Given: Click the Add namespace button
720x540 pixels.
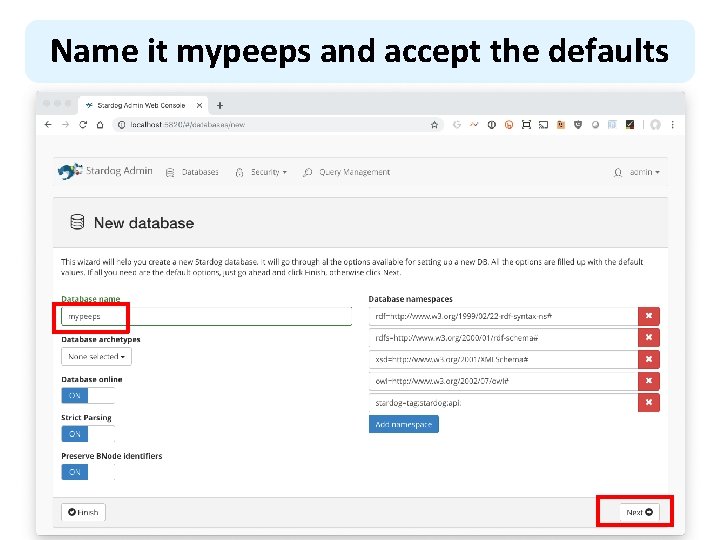Looking at the screenshot, I should [404, 424].
